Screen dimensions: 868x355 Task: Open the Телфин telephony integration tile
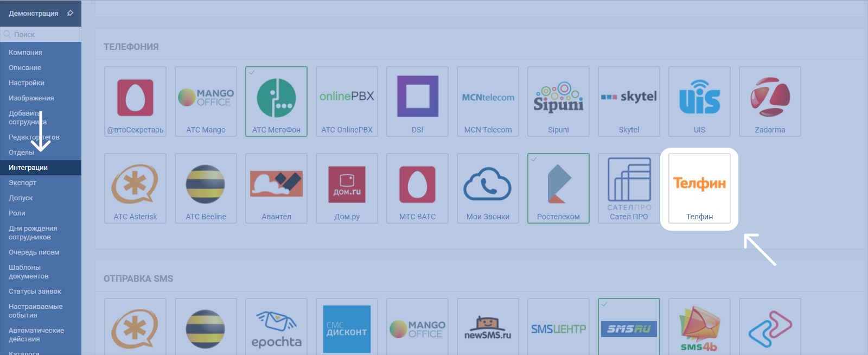[x=699, y=188]
